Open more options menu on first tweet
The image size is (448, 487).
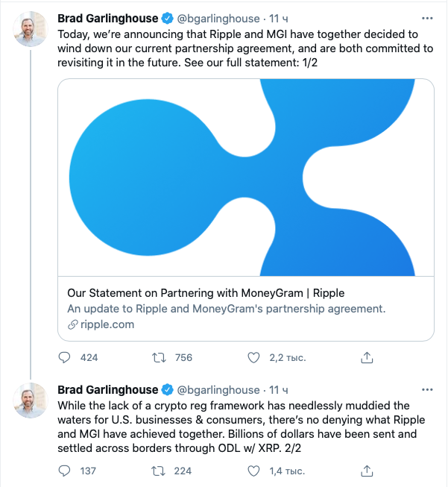click(426, 16)
